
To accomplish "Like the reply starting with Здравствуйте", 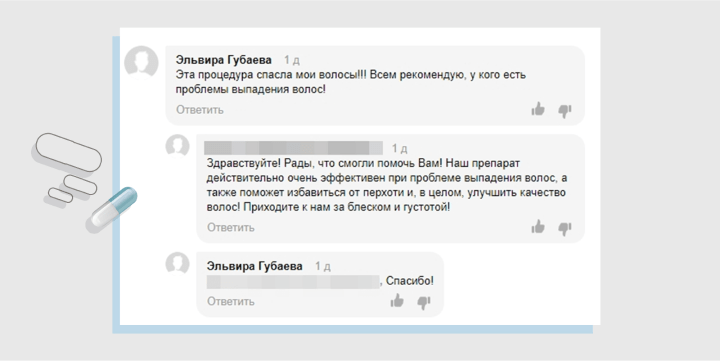I will pos(538,226).
